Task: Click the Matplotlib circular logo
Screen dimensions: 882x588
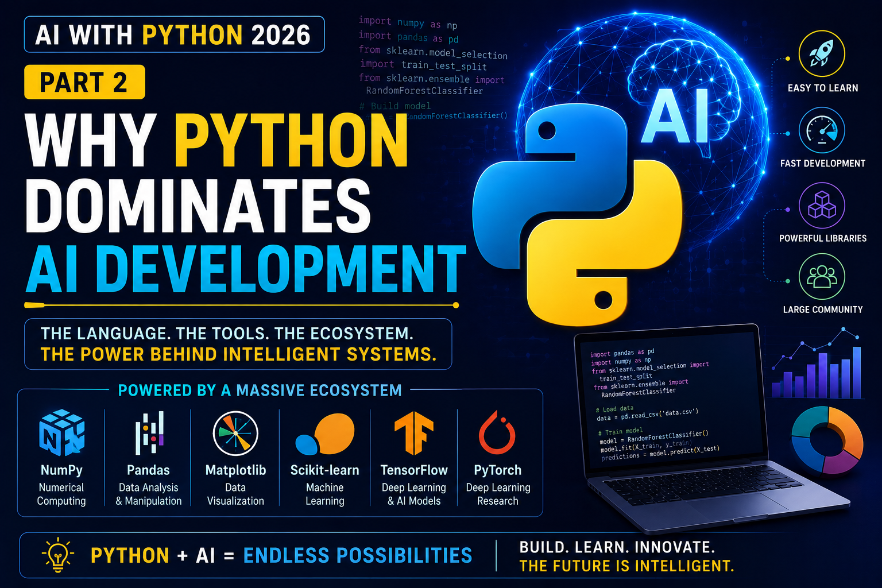Action: pyautogui.click(x=235, y=434)
